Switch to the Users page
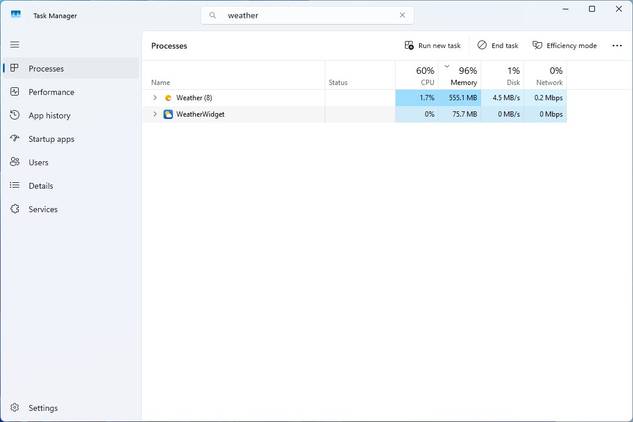This screenshot has height=422, width=633. (38, 162)
